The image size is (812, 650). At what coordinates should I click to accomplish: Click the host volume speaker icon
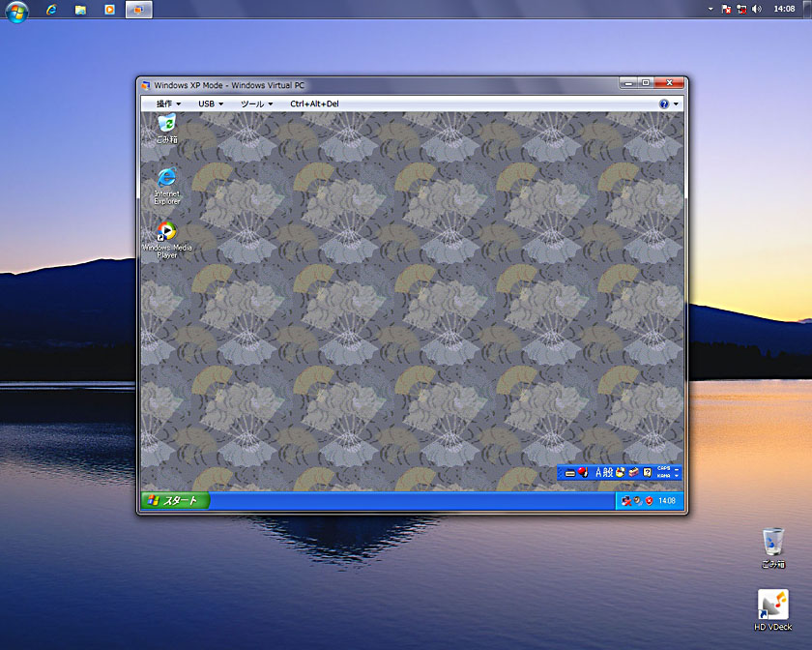756,9
